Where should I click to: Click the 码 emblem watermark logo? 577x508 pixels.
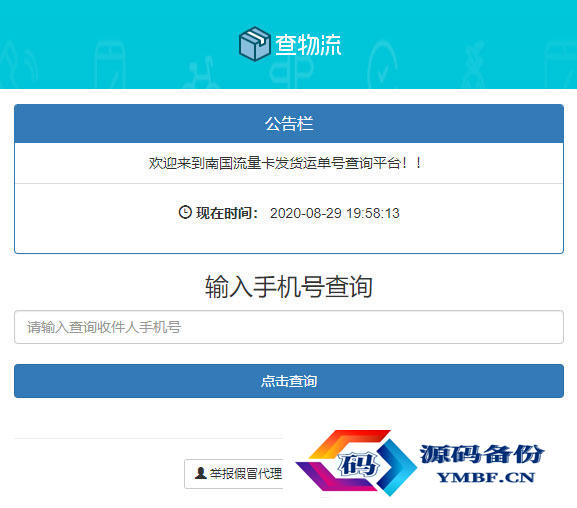[x=356, y=463]
